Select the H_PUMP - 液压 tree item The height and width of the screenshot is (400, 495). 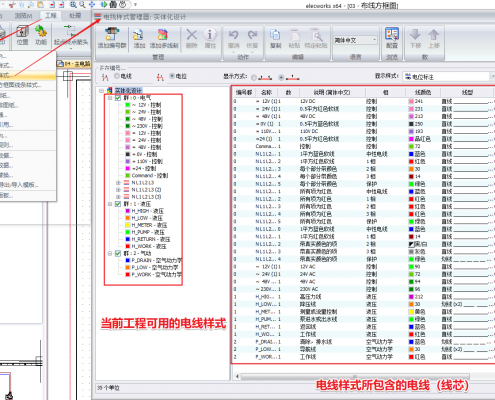click(148, 232)
